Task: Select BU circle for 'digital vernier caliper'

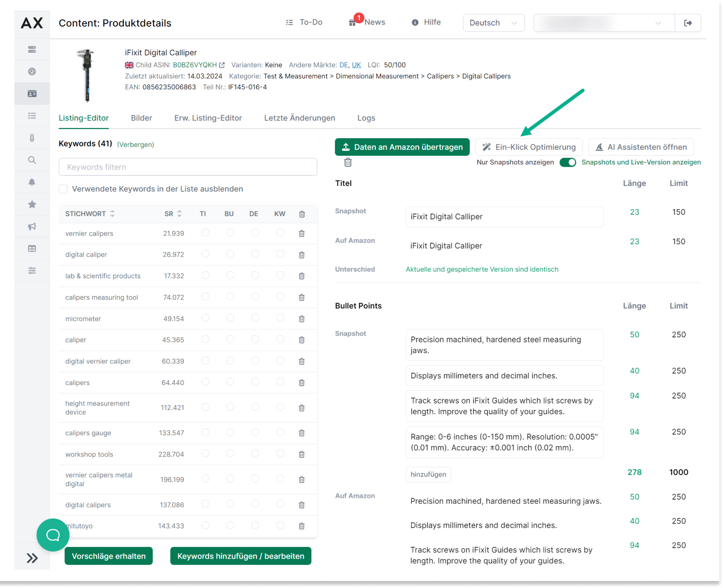Action: [x=230, y=360]
